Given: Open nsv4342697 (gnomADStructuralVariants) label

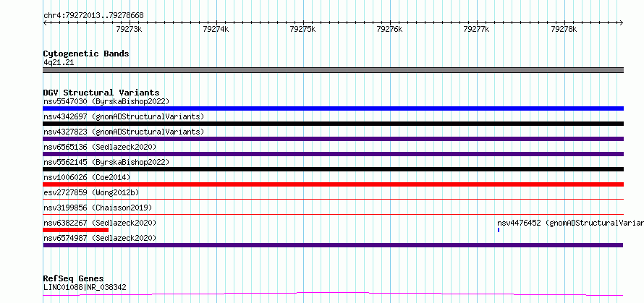Looking at the screenshot, I should (124, 116).
